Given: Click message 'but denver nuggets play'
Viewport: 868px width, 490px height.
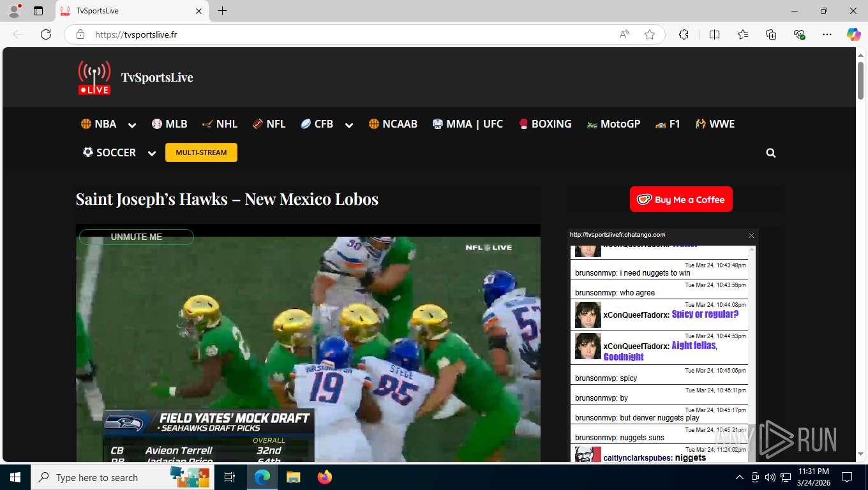Looking at the screenshot, I should 659,418.
